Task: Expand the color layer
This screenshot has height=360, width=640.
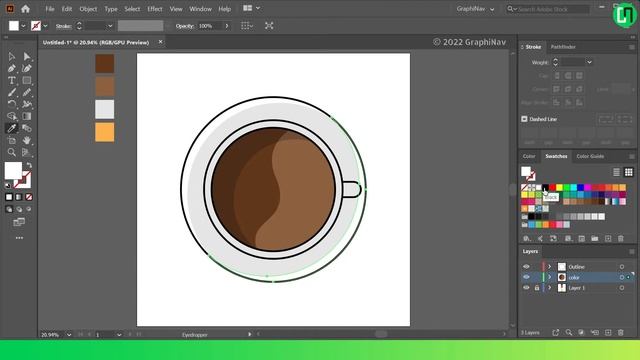Action: click(549, 277)
